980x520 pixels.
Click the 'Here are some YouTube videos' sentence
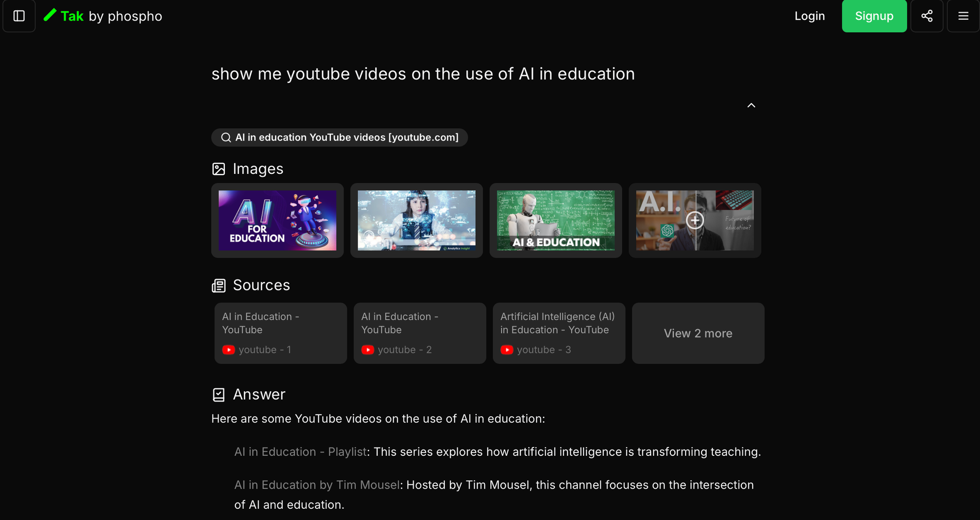pos(378,419)
